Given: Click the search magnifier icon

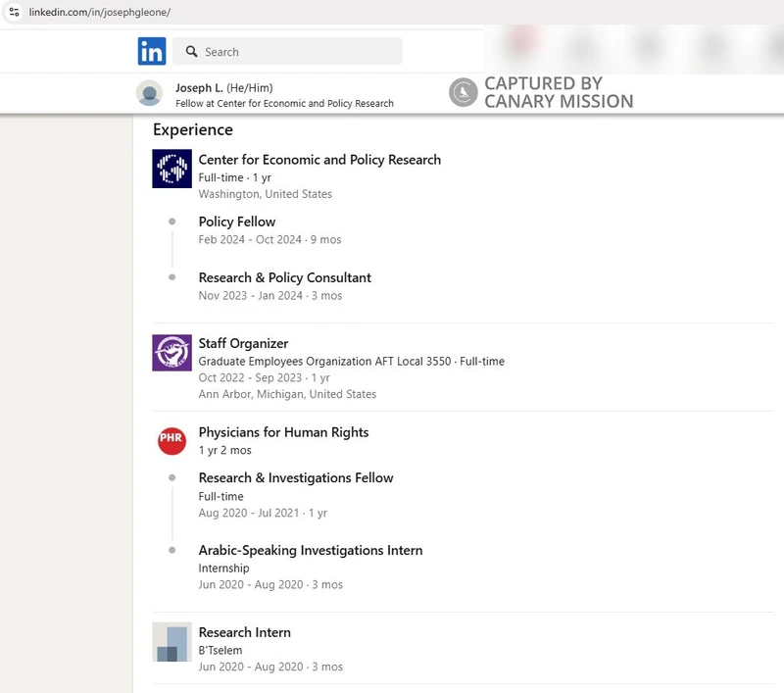Looking at the screenshot, I should click(x=191, y=52).
